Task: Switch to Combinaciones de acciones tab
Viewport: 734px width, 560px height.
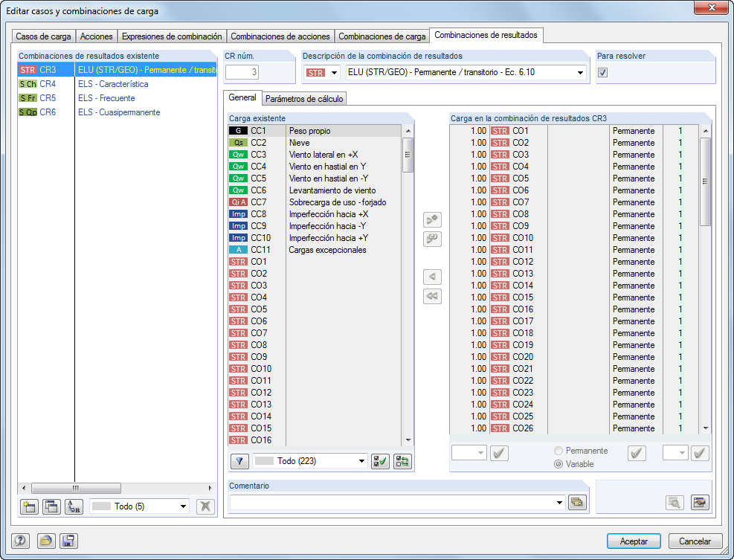Action: point(280,36)
